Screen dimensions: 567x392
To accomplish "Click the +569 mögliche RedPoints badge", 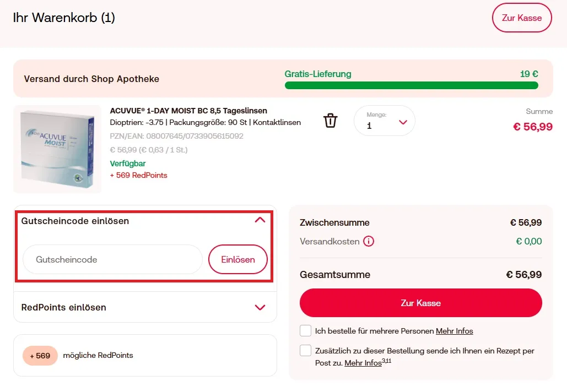I will coord(39,356).
